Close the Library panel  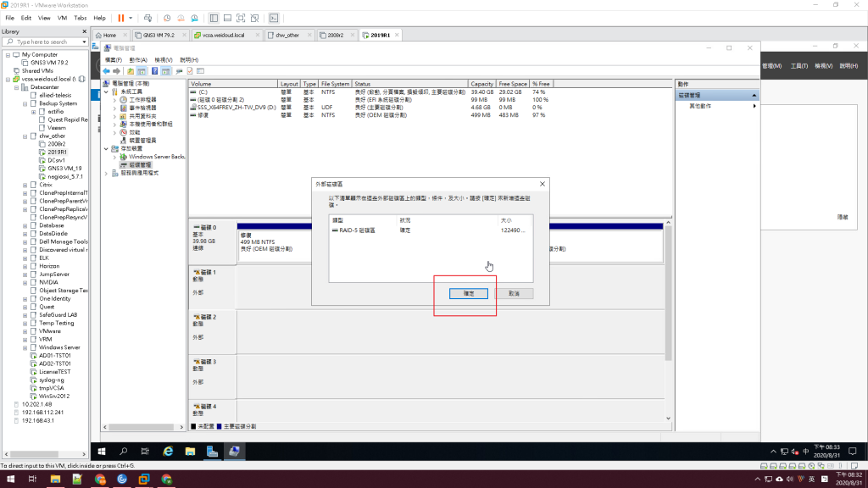pos(84,31)
